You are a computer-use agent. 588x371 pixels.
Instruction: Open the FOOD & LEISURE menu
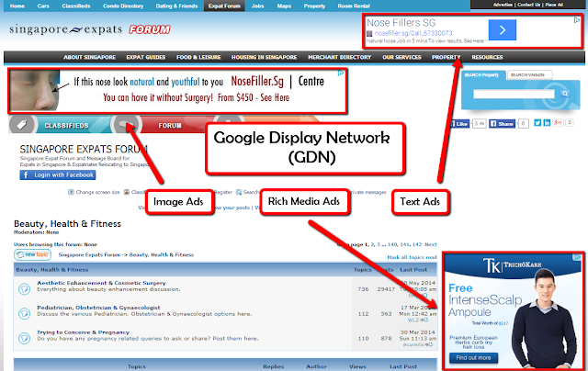[x=198, y=57]
